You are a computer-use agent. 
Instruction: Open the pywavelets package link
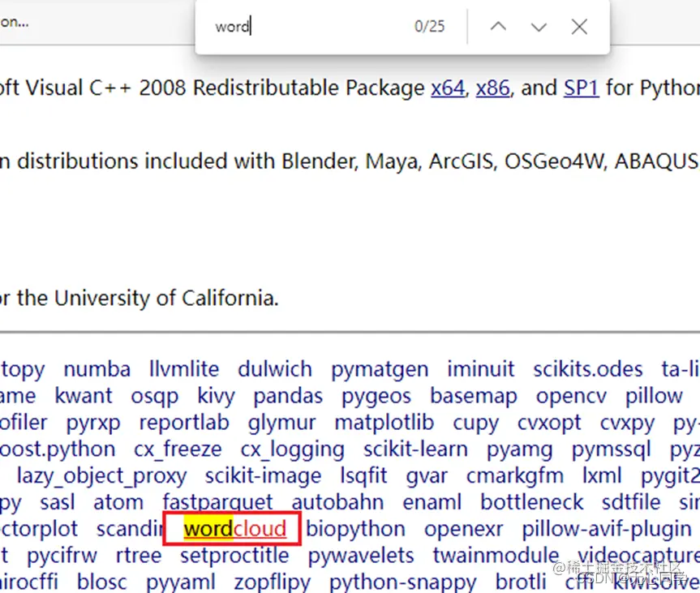pos(361,556)
